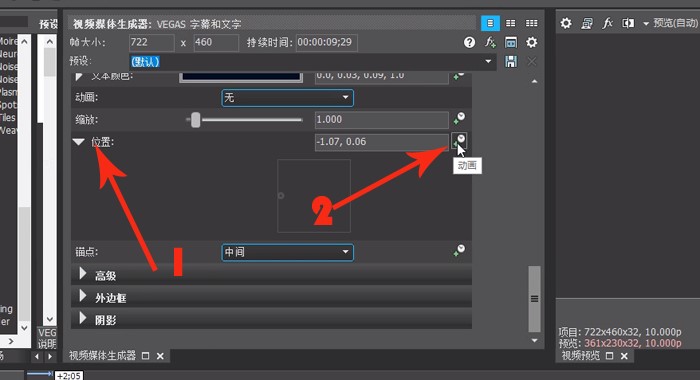Click the position point in the 位置 box
The image size is (700, 380).
[x=281, y=196]
